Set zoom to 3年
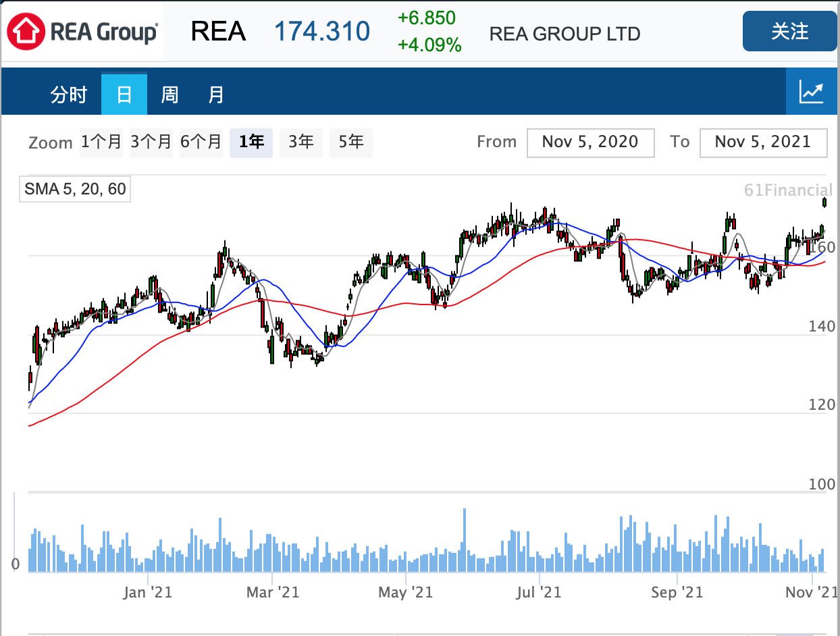840x636 pixels. (301, 142)
